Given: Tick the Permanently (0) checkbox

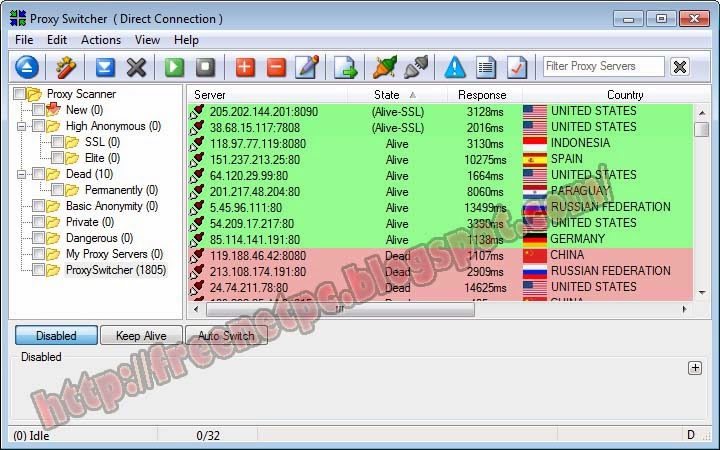Looking at the screenshot, I should [57, 190].
